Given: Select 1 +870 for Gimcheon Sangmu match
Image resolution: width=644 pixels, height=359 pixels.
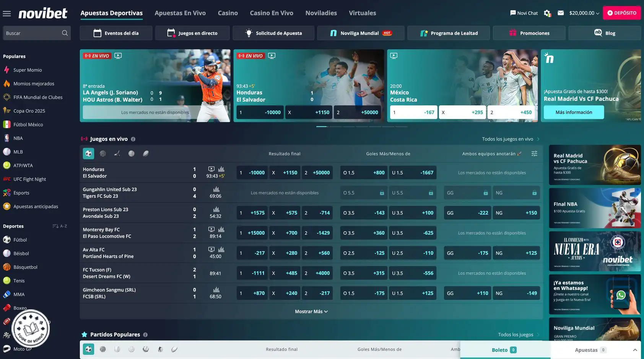Looking at the screenshot, I should coord(252,293).
